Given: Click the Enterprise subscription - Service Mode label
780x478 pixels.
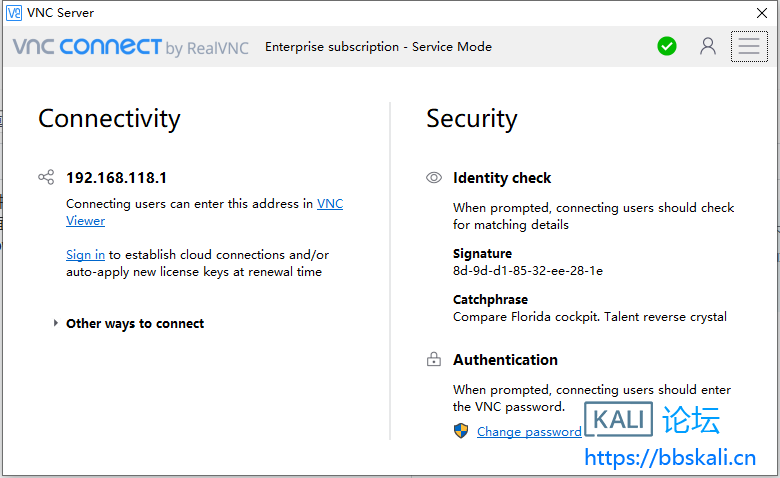Looking at the screenshot, I should (x=378, y=47).
